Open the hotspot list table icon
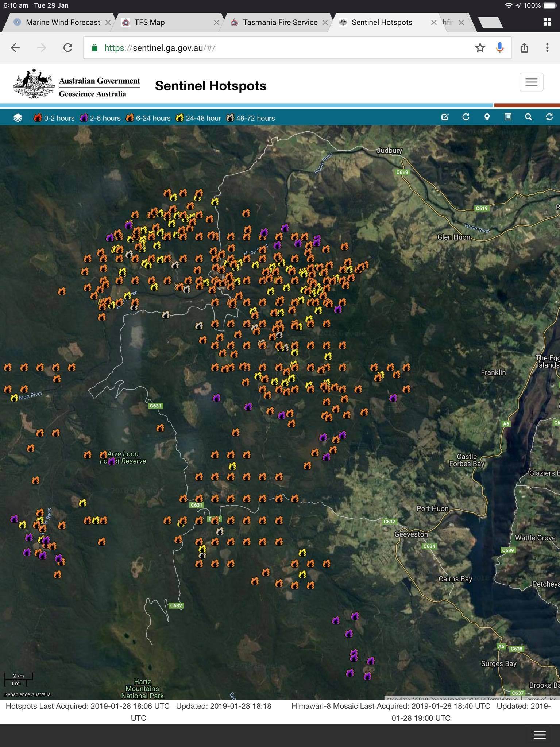 (x=508, y=117)
